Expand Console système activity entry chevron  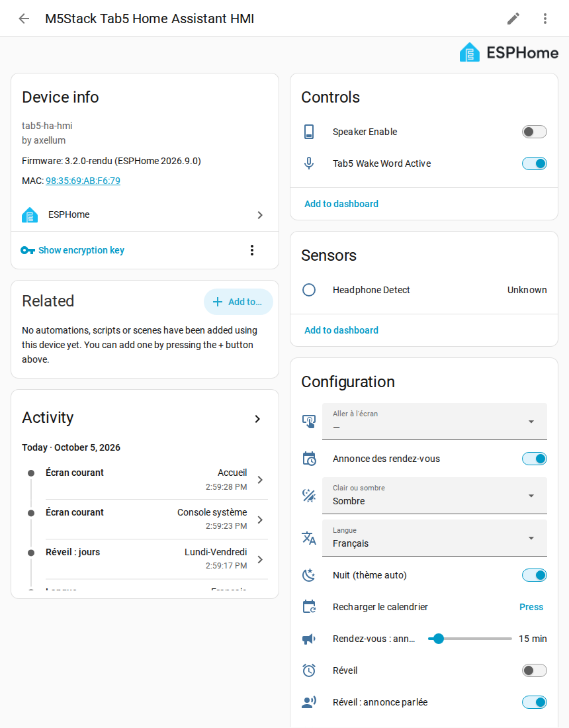[261, 520]
